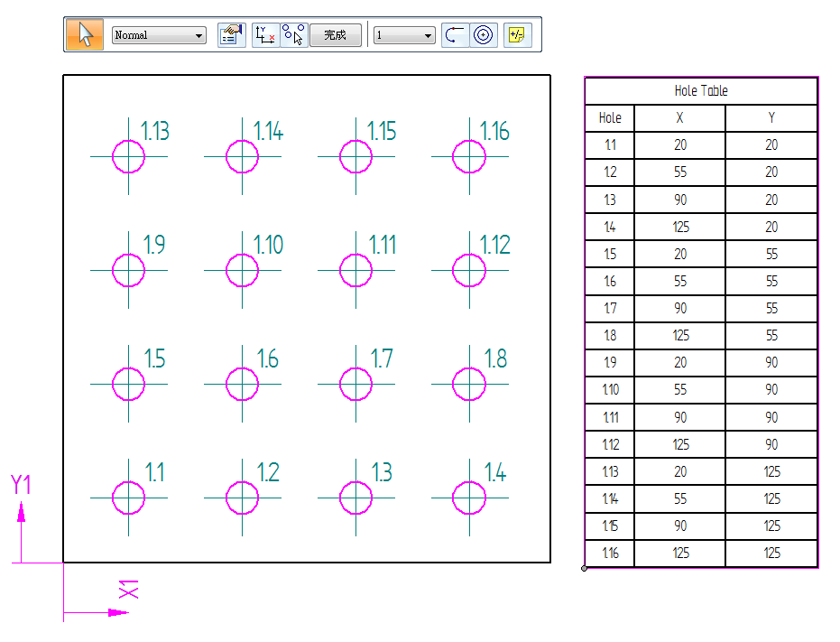The width and height of the screenshot is (840, 642).
Task: Activate the select holes icon
Action: coord(293,35)
